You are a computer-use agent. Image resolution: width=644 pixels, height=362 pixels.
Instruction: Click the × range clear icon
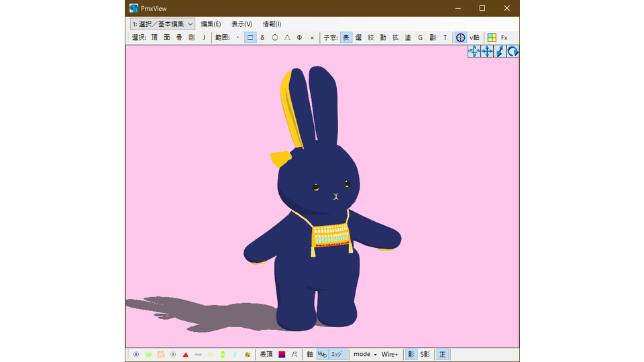coord(312,38)
